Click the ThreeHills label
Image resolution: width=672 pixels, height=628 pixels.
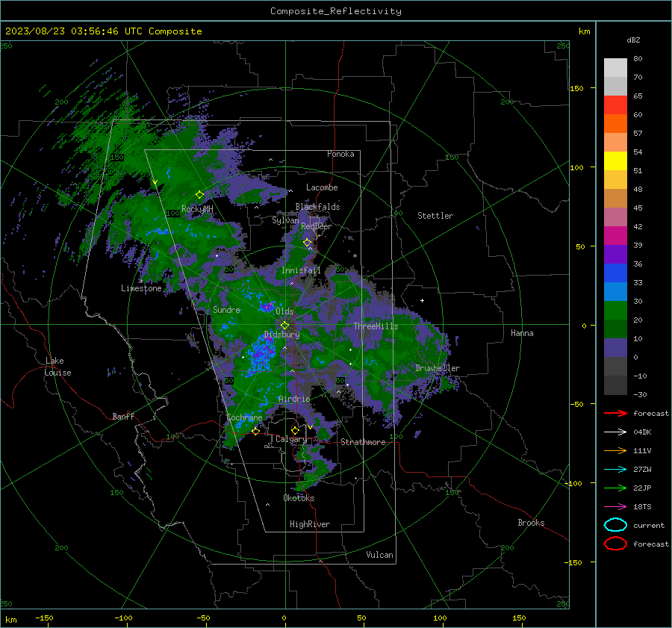click(x=376, y=326)
